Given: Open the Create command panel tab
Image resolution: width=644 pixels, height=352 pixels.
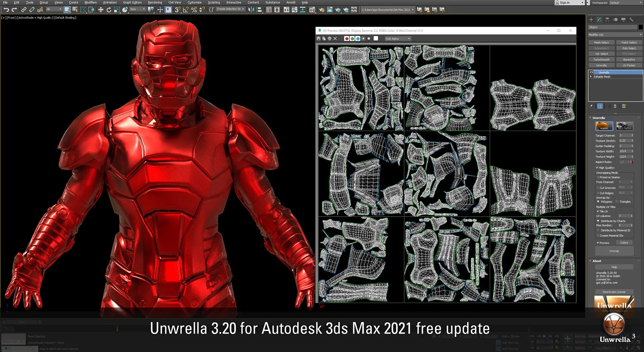Looking at the screenshot, I should pyautogui.click(x=591, y=19).
